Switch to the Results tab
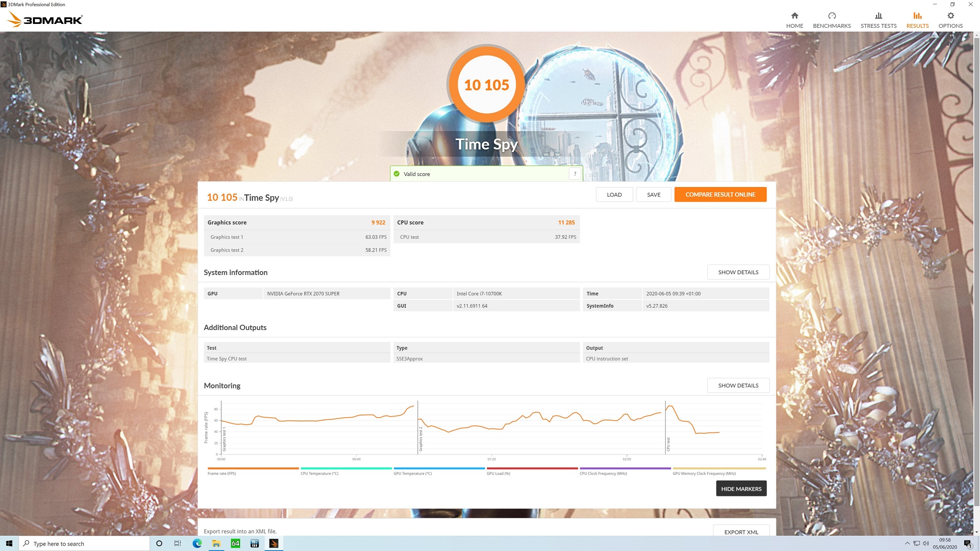Image resolution: width=980 pixels, height=551 pixels. [917, 20]
